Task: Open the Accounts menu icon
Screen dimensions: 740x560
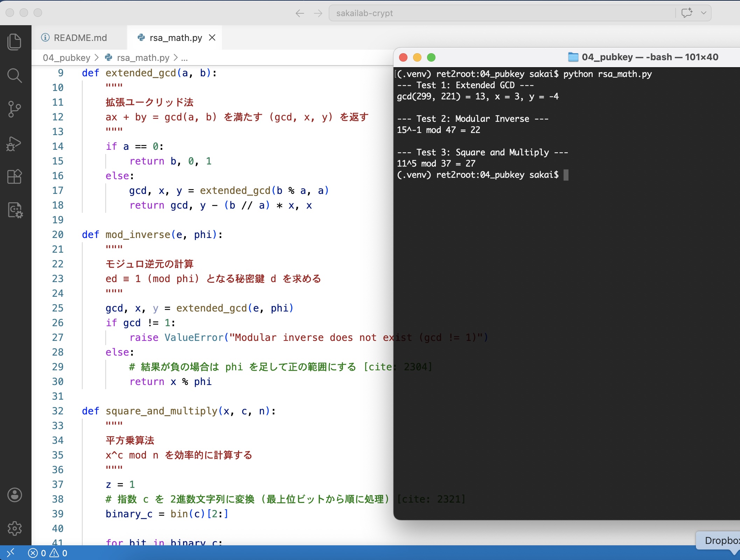Action: [14, 495]
